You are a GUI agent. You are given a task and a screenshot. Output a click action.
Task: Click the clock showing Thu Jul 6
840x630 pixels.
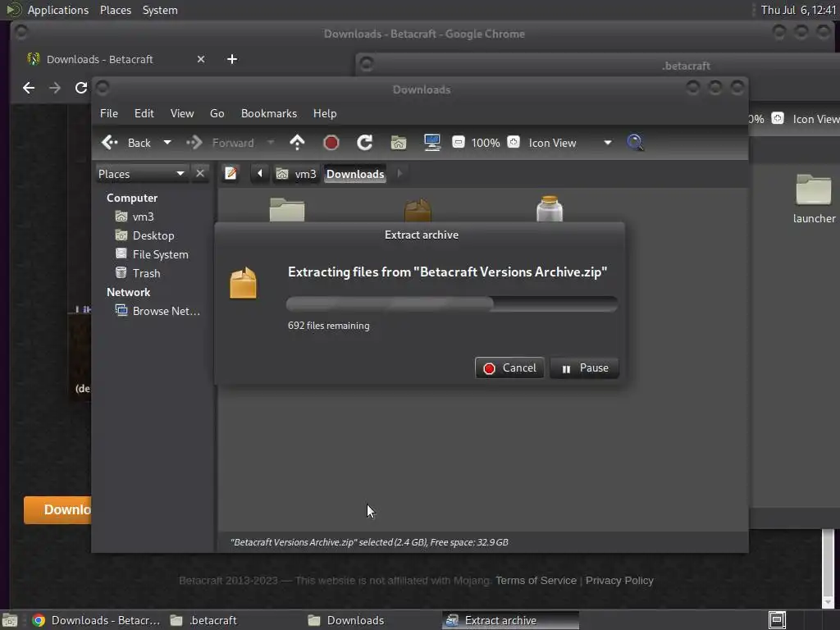(798, 10)
